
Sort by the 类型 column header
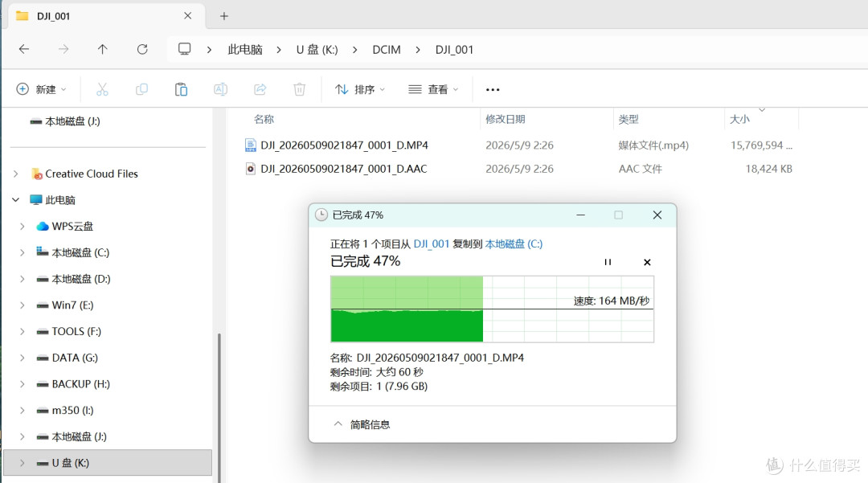tap(628, 119)
